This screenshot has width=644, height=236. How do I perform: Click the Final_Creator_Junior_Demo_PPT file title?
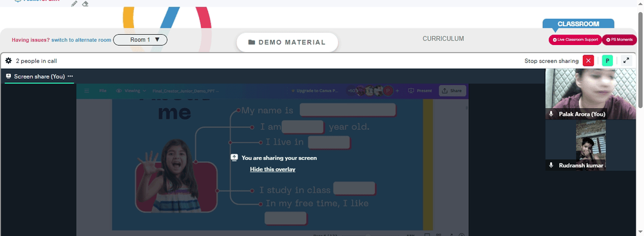pos(185,91)
